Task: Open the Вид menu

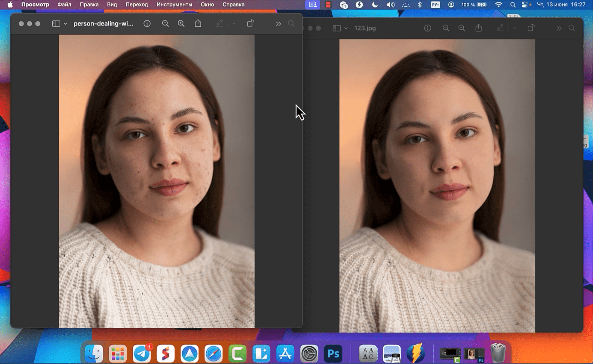Action: 112,5
